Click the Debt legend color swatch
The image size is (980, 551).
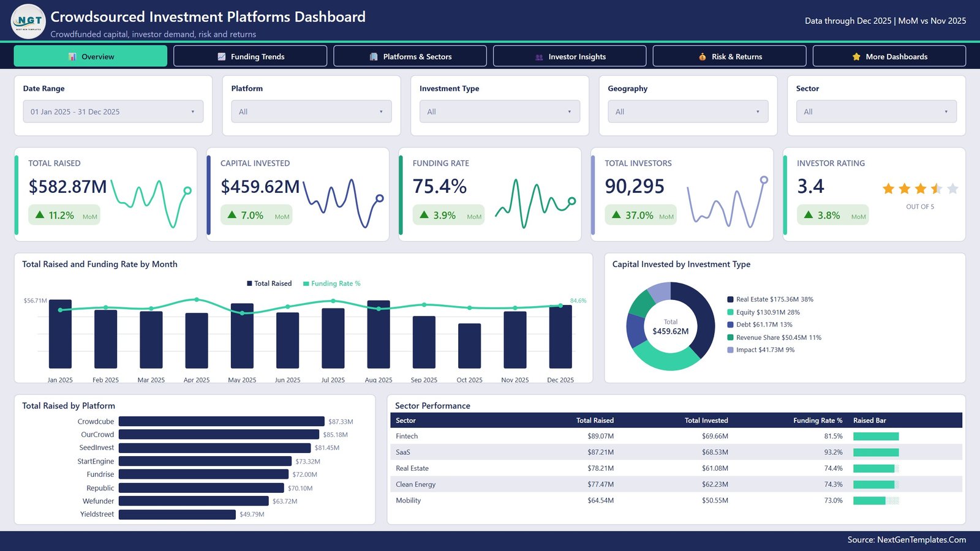pyautogui.click(x=730, y=324)
